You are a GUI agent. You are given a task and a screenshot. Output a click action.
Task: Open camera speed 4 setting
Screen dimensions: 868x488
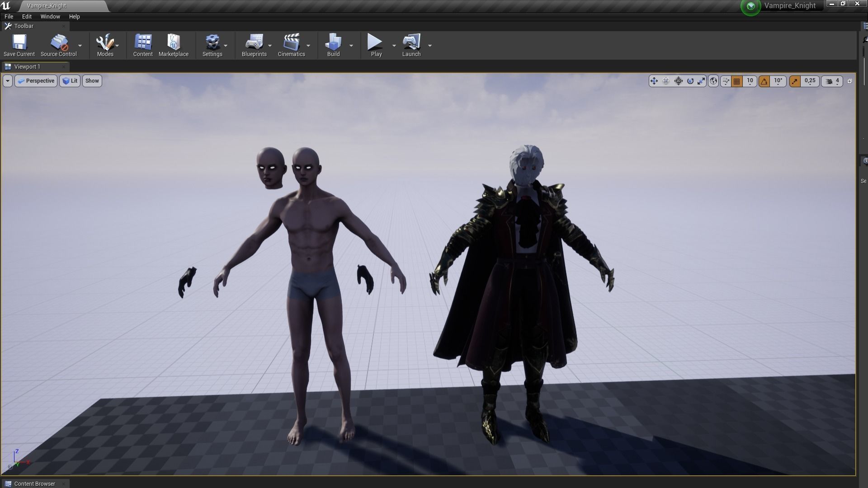coord(832,81)
